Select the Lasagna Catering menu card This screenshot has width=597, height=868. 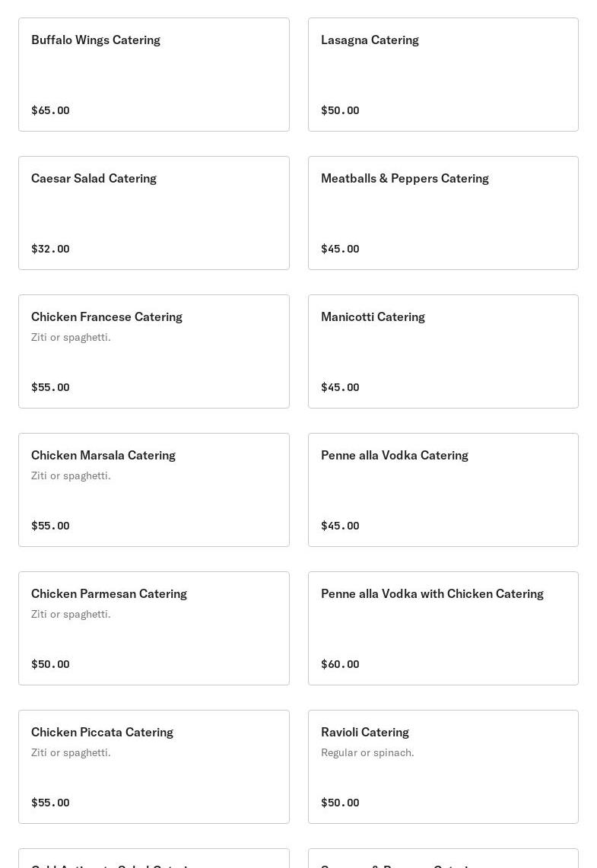point(443,75)
